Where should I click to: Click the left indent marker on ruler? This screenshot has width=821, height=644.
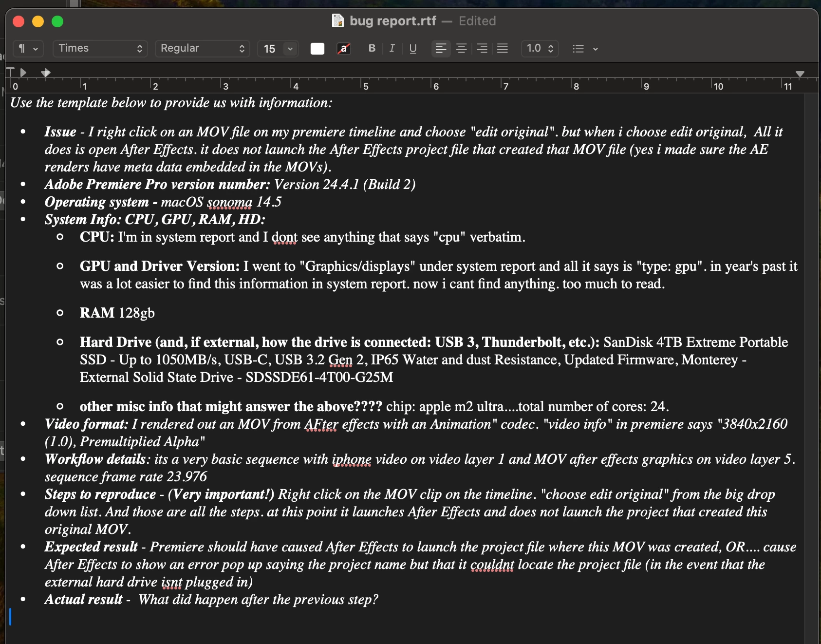coord(45,73)
